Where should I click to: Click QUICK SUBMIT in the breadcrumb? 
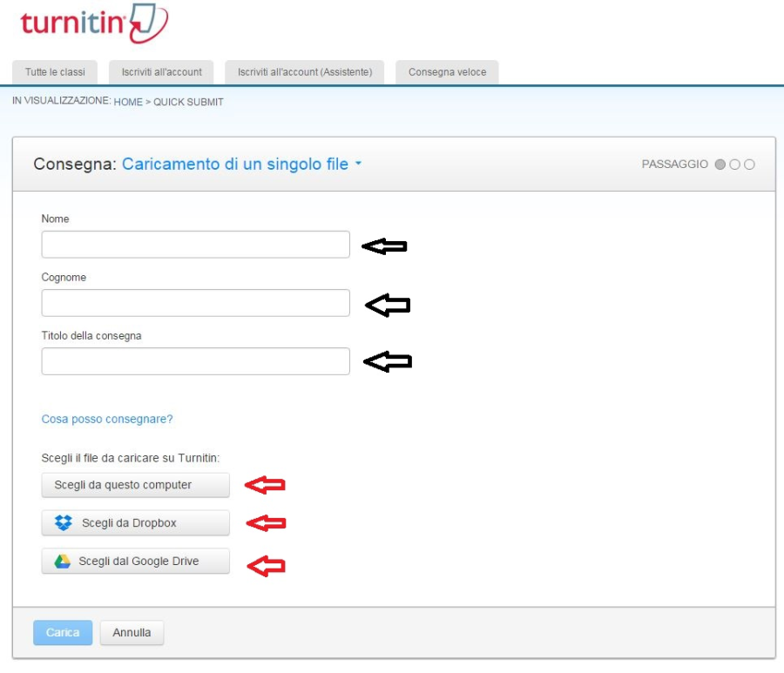(188, 102)
